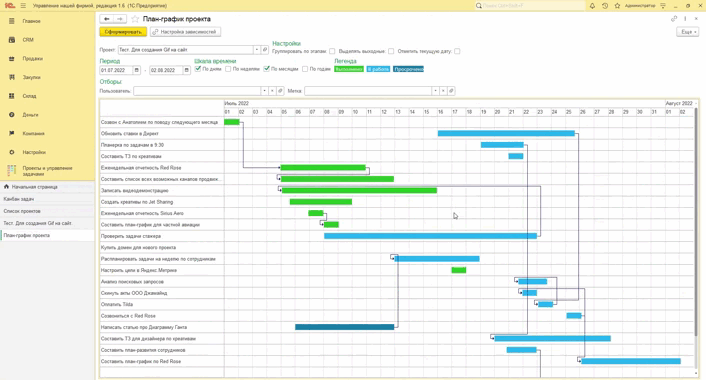The height and width of the screenshot is (380, 706).
Task: Expand the Проект dropdown list
Action: tap(257, 50)
